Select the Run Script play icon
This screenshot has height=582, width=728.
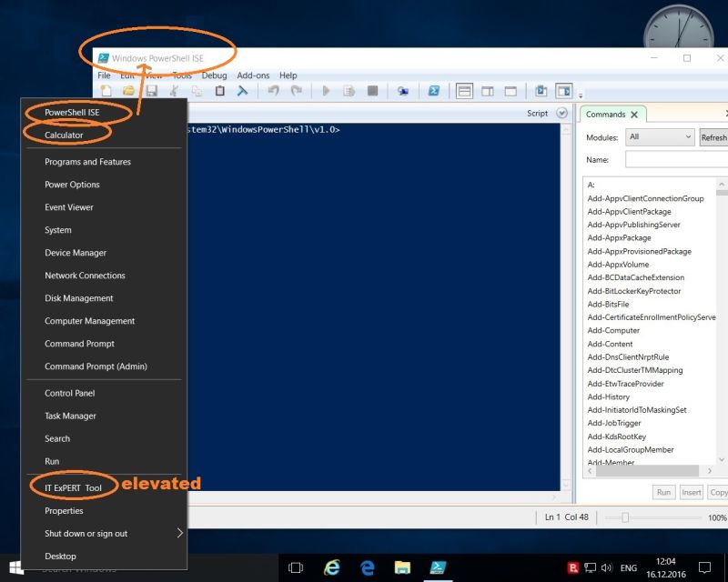click(x=326, y=91)
